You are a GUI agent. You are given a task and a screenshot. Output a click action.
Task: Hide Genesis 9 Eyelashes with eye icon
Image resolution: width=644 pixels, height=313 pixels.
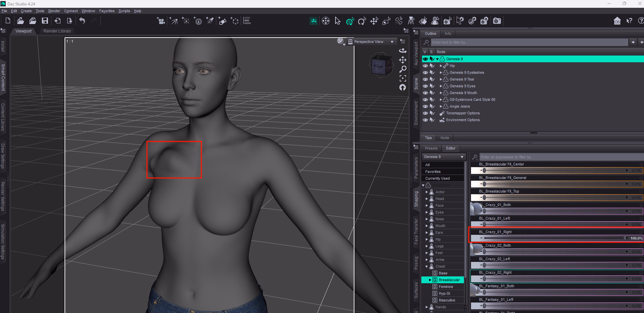[x=425, y=72]
